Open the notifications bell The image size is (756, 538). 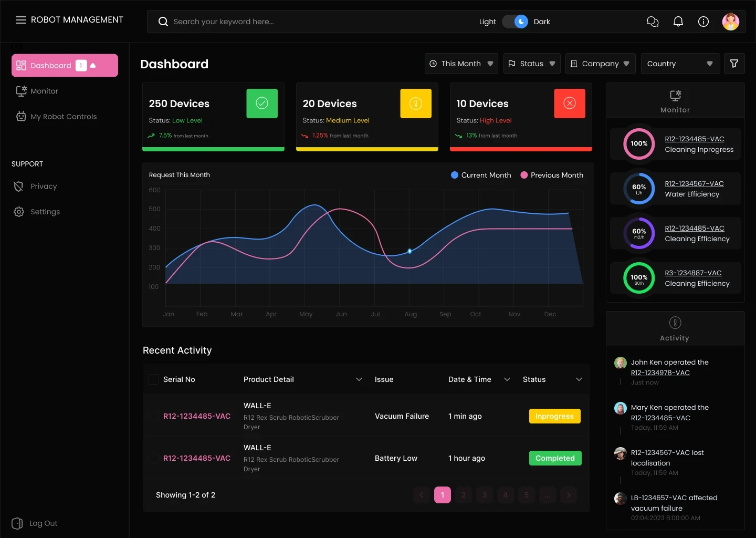[x=678, y=22]
